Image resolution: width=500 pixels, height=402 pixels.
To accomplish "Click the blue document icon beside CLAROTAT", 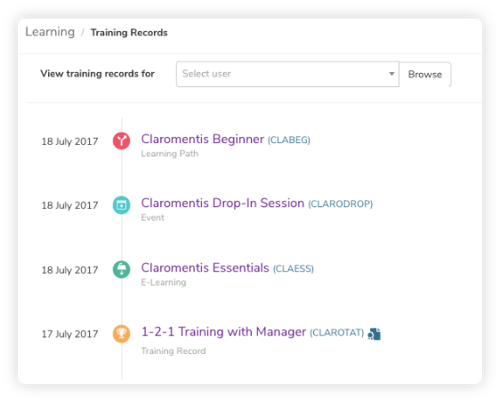I will [374, 334].
